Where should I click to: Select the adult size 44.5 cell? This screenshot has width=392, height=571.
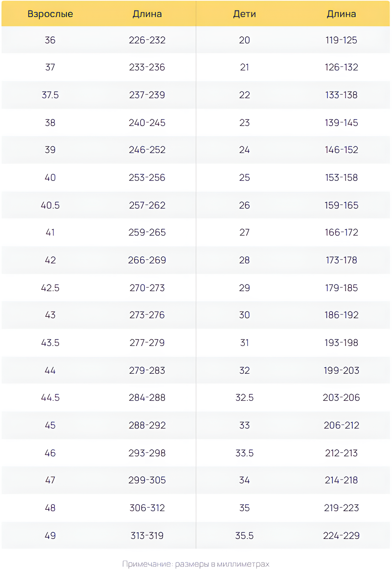(x=50, y=398)
